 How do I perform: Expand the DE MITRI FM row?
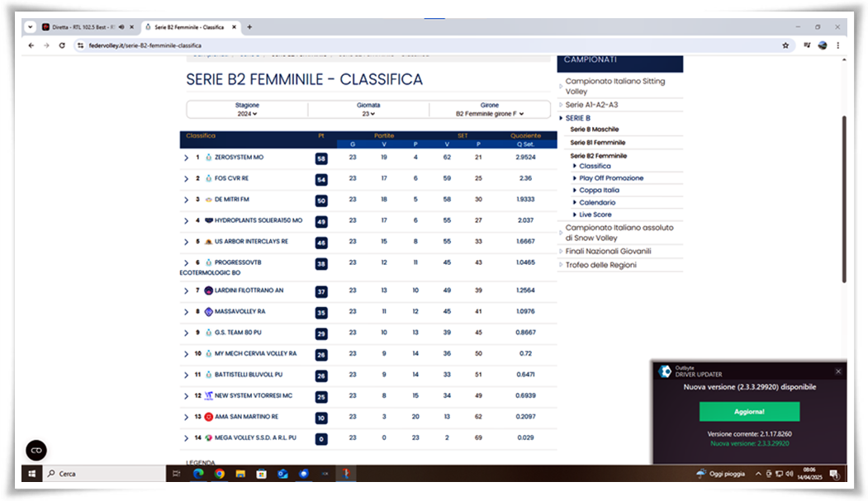[x=186, y=200]
